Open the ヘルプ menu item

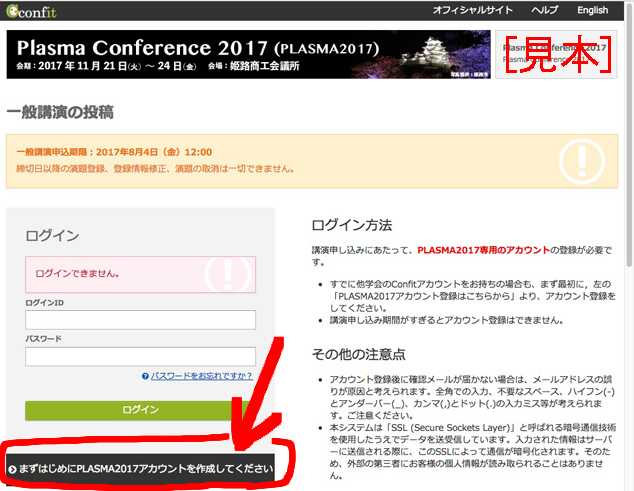(x=545, y=10)
